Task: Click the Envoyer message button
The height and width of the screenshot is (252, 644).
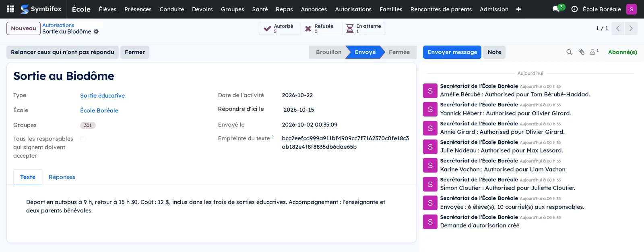Action: (452, 52)
